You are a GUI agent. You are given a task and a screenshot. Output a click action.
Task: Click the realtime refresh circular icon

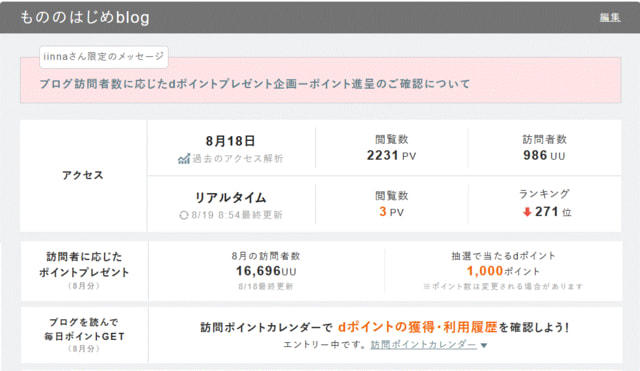click(184, 215)
